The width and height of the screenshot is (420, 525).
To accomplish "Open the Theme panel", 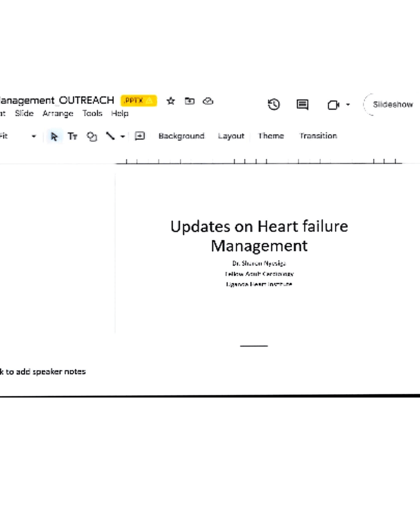I will tap(271, 136).
